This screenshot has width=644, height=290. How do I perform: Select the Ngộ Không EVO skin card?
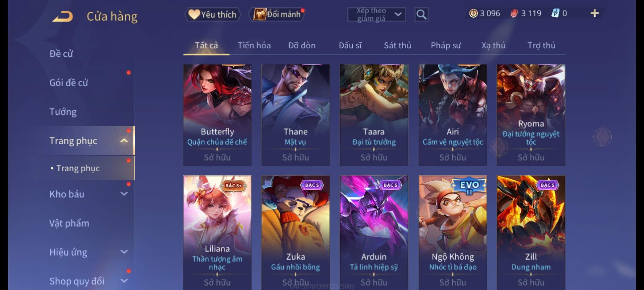coord(453,233)
